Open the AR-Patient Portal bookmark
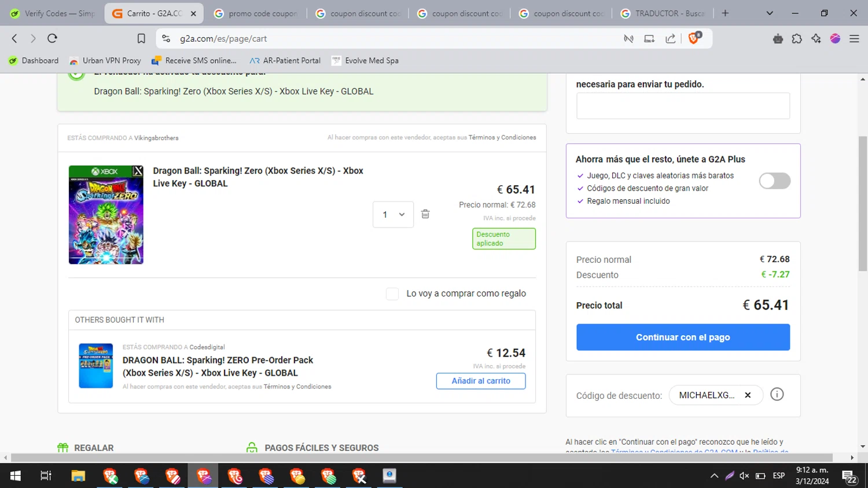 pos(285,61)
